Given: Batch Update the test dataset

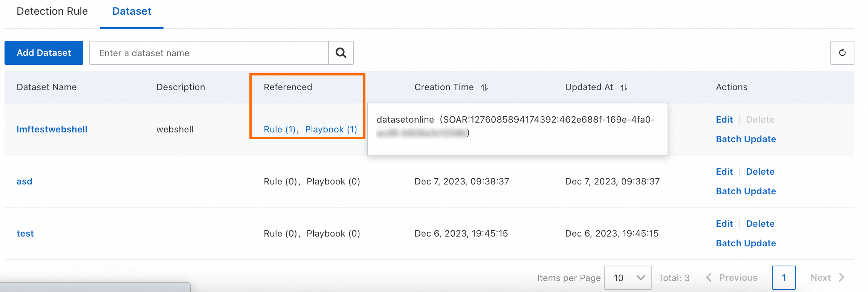Looking at the screenshot, I should coord(746,243).
